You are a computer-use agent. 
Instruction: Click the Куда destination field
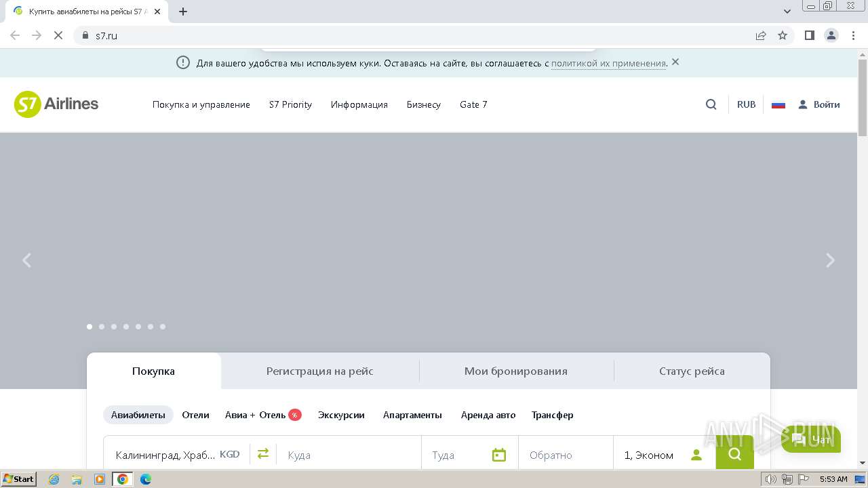349,454
